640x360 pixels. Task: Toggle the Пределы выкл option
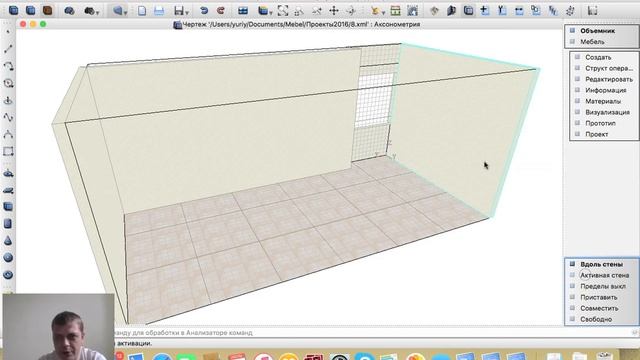click(603, 286)
